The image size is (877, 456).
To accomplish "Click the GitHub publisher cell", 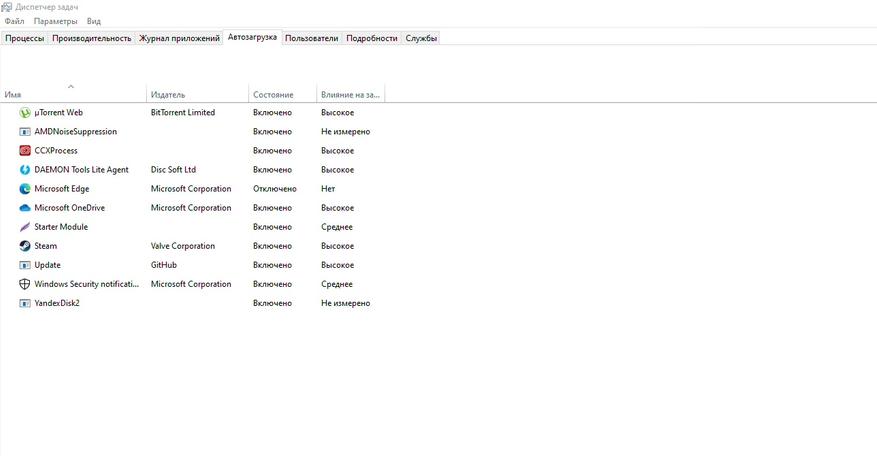I will coord(164,265).
